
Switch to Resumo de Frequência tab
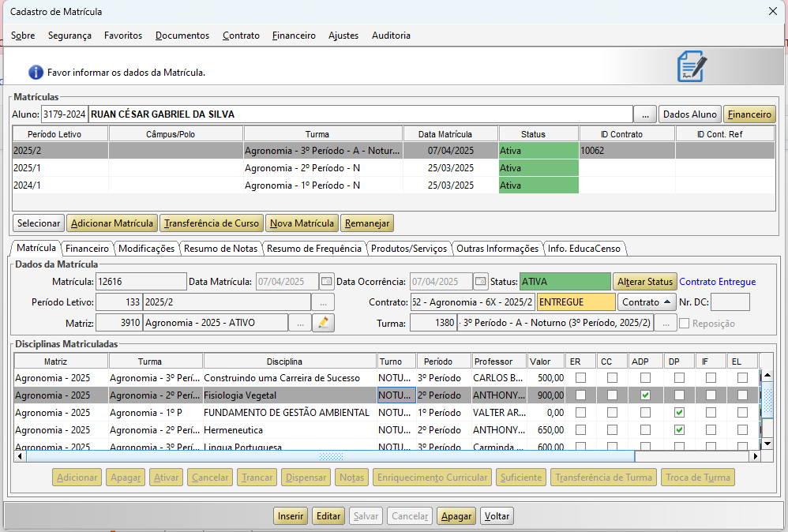[314, 249]
